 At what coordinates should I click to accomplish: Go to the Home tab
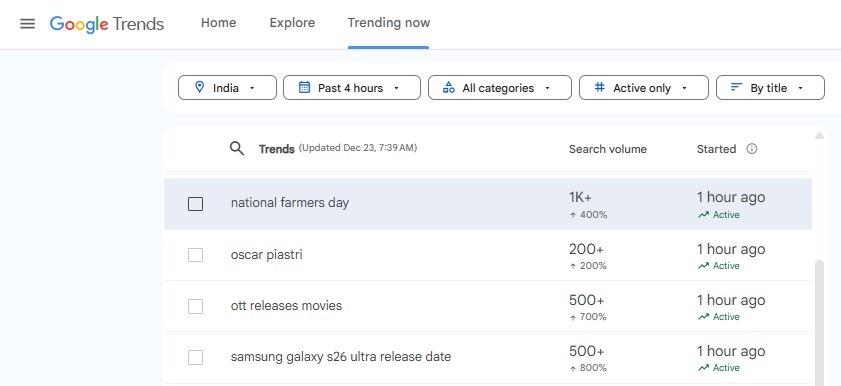pos(218,23)
